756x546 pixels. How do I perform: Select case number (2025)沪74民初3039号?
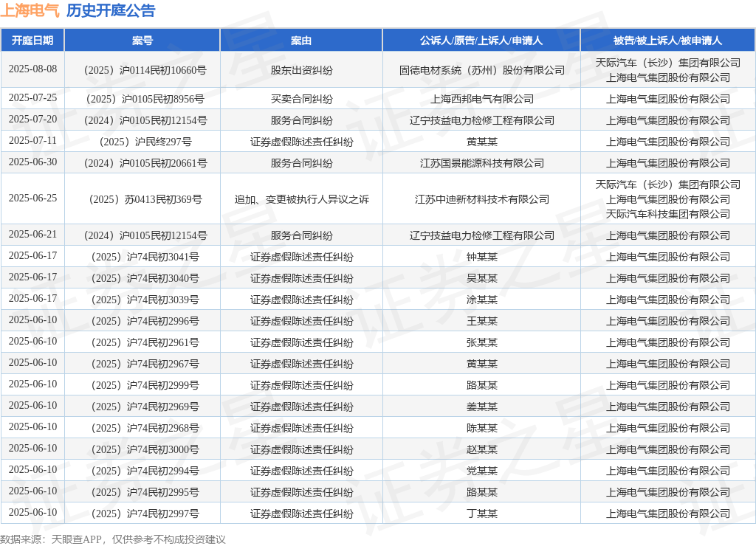[145, 300]
